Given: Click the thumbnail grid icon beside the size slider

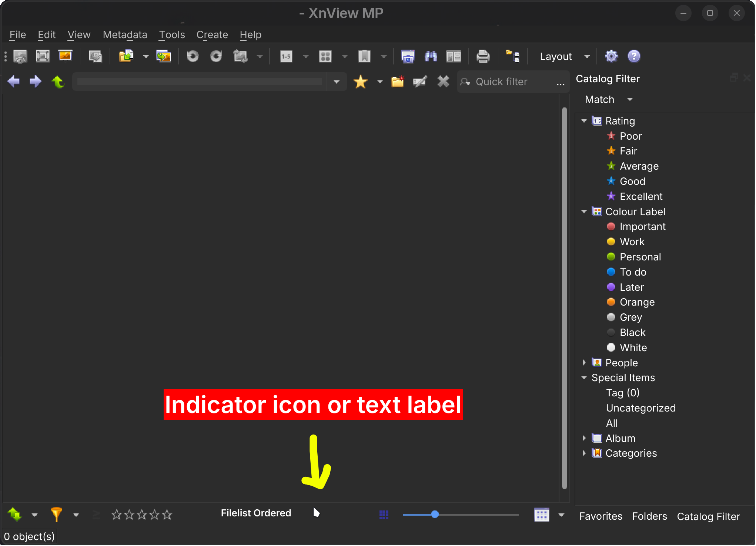Looking at the screenshot, I should (384, 515).
